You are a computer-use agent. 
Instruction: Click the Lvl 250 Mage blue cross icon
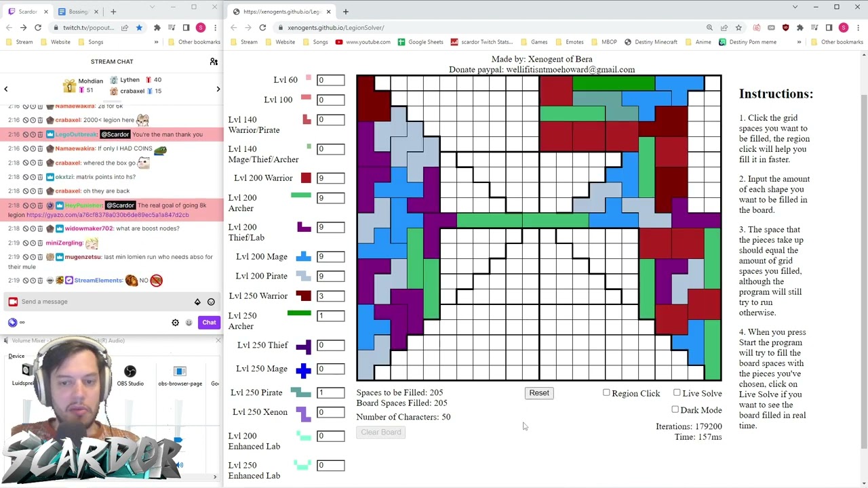coord(304,369)
